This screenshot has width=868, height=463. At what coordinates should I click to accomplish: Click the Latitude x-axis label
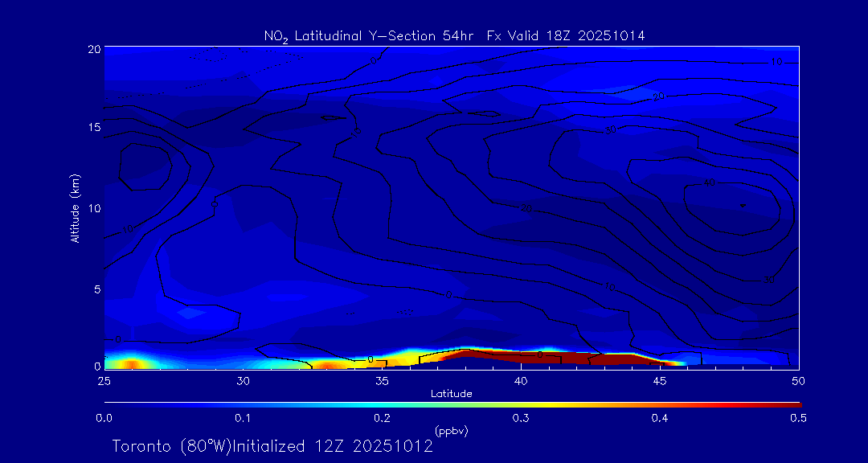[x=451, y=393]
